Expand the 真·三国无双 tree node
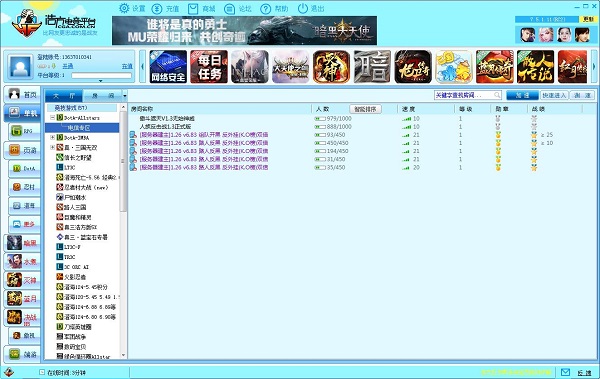 coord(52,147)
